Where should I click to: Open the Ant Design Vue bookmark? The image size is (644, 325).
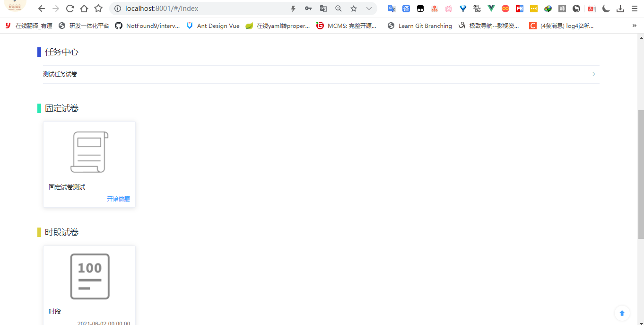(x=213, y=26)
